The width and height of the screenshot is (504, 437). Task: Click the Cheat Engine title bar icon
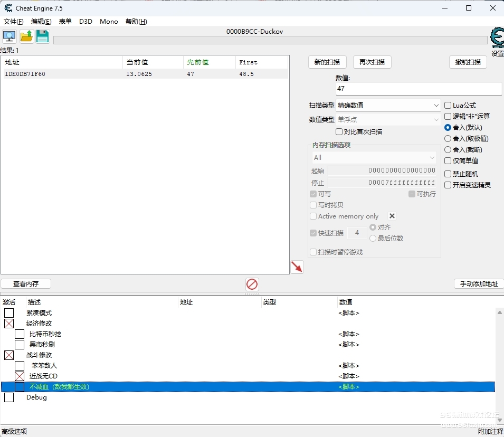8,8
